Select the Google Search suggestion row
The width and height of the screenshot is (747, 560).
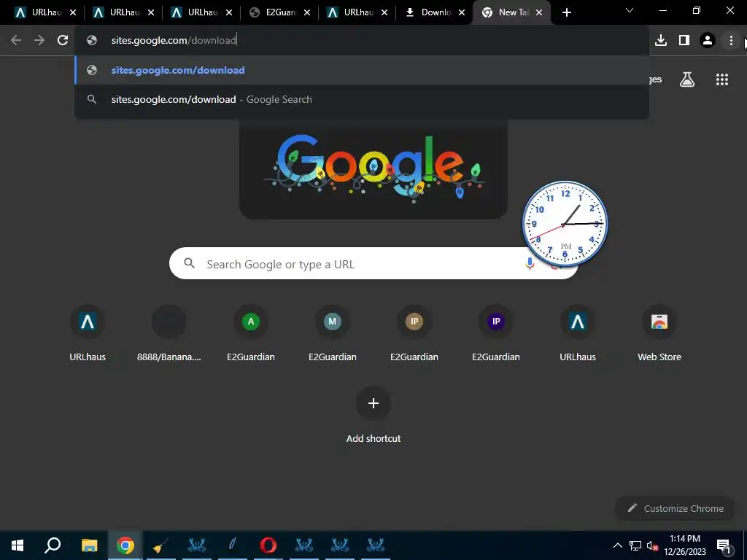(362, 99)
